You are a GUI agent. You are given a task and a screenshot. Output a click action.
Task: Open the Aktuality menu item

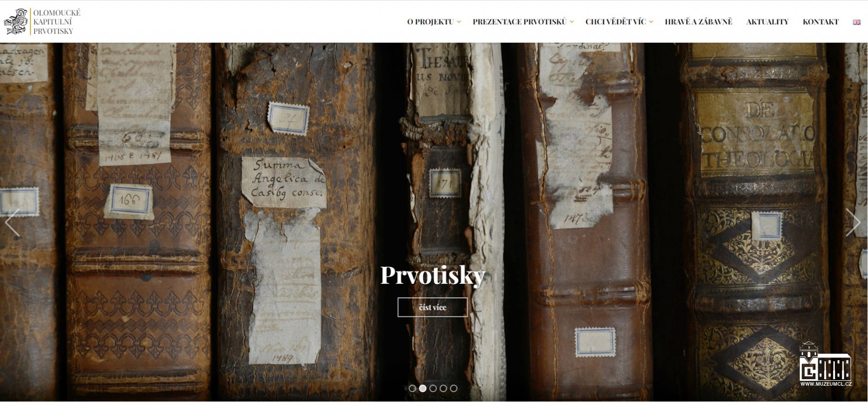767,22
